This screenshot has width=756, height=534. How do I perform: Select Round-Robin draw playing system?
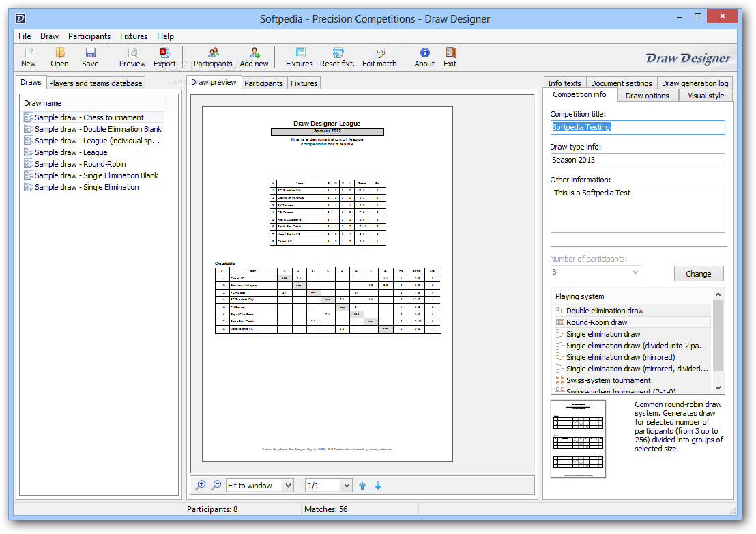[632, 322]
